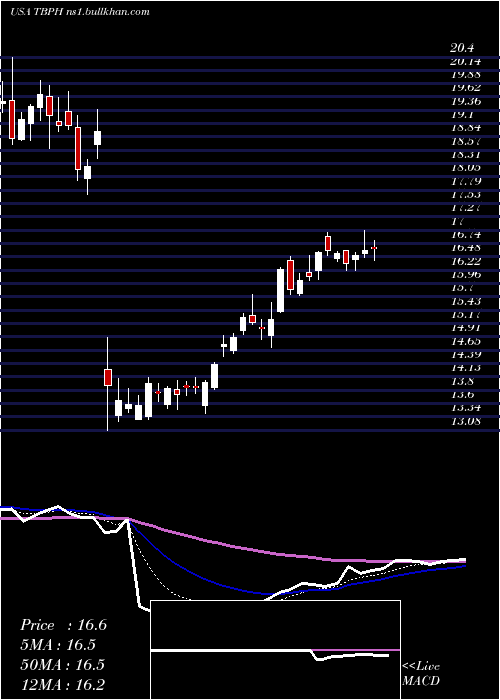This screenshot has width=500, height=700.
Task: Select the 19.1 price axis label
Action: [x=464, y=114]
